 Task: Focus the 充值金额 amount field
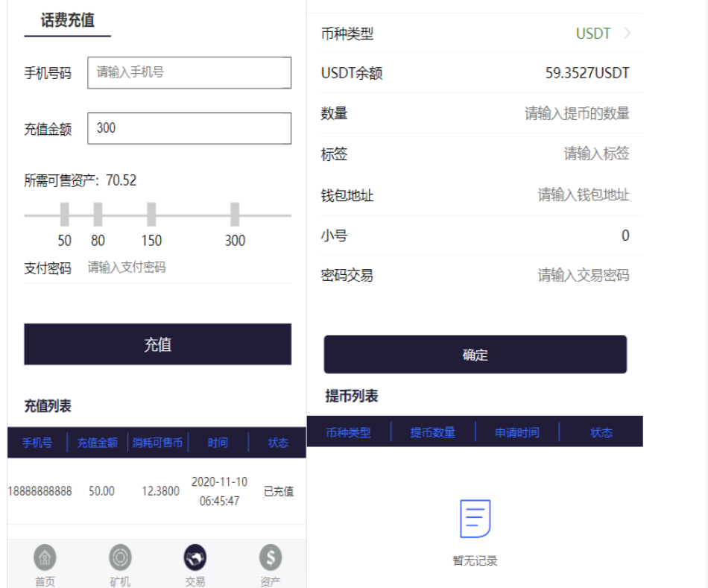[189, 129]
